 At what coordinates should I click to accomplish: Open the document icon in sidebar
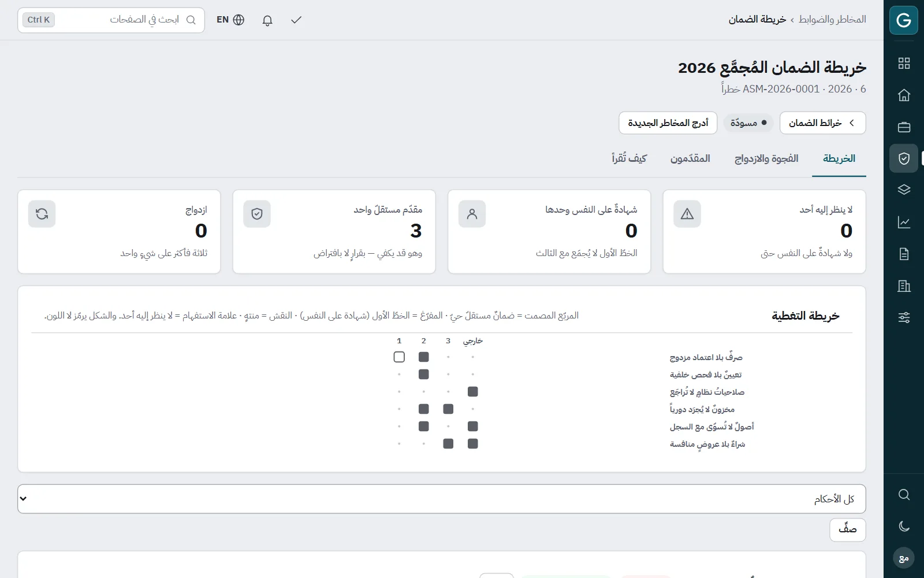pyautogui.click(x=904, y=254)
